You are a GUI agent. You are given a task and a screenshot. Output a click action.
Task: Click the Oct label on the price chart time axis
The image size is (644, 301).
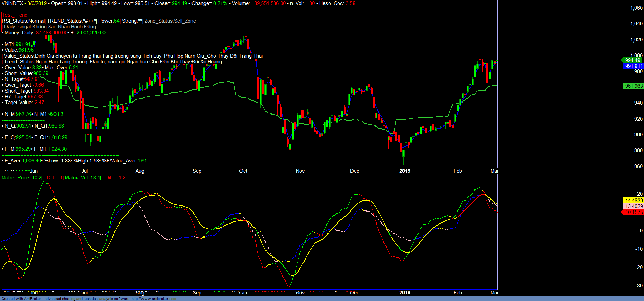point(243,171)
